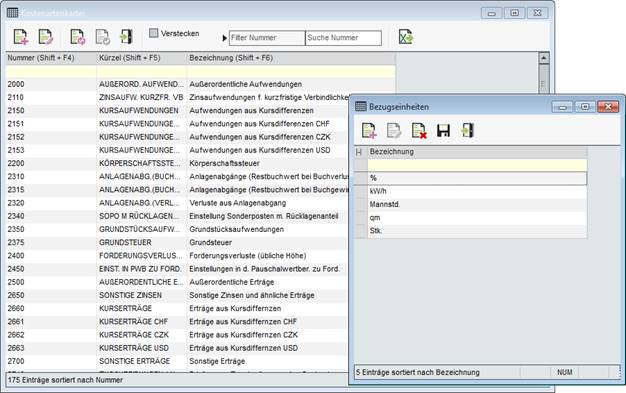
Task: Sort by Nummer (Shift + F4) column header
Action: (51, 58)
